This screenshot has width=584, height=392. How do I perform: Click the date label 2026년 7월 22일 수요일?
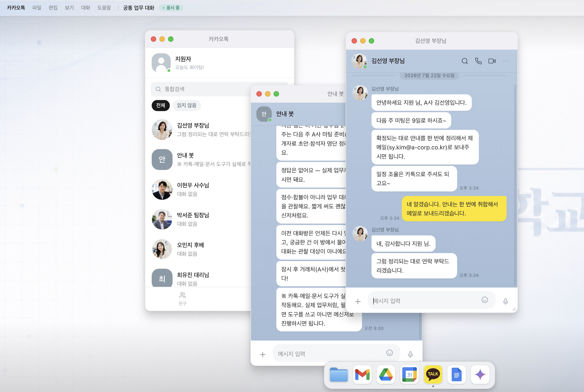point(430,75)
